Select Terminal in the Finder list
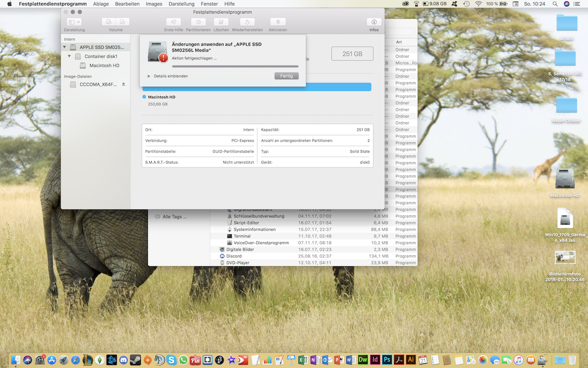Viewport: 588px width, 368px height. [242, 236]
